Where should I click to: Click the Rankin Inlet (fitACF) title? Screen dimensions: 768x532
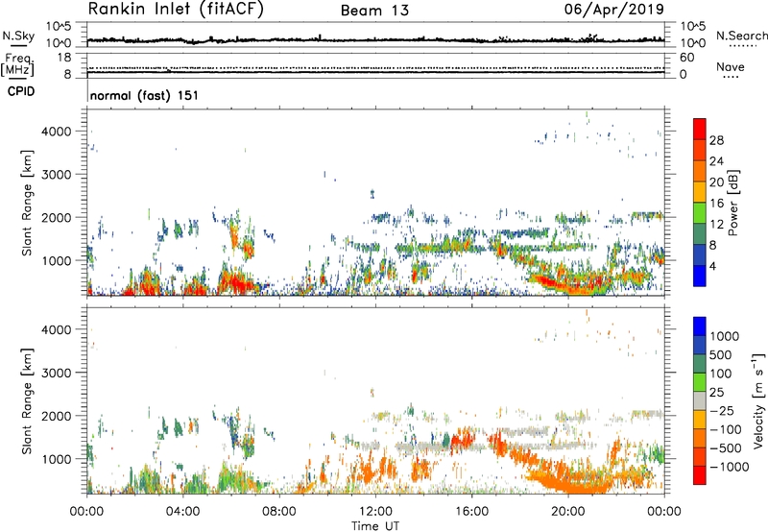tap(176, 10)
